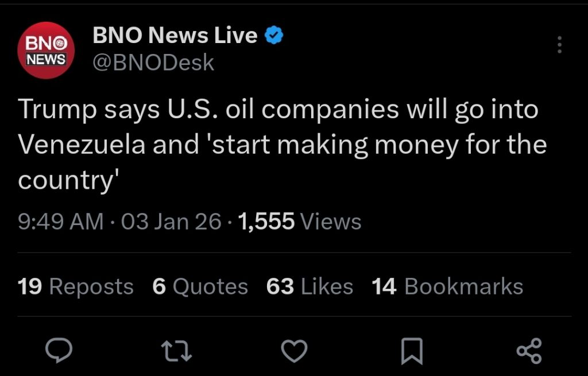Open the three-dot more options menu
Screen dimensions: 588x376
[560, 45]
